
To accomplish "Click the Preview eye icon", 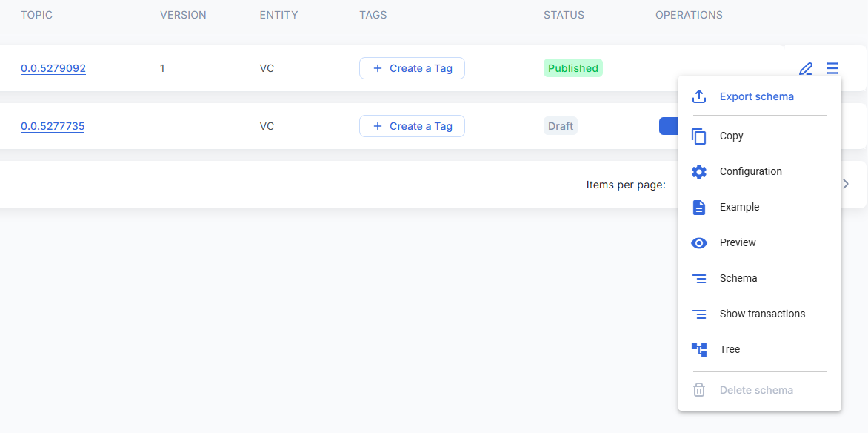I will (699, 243).
